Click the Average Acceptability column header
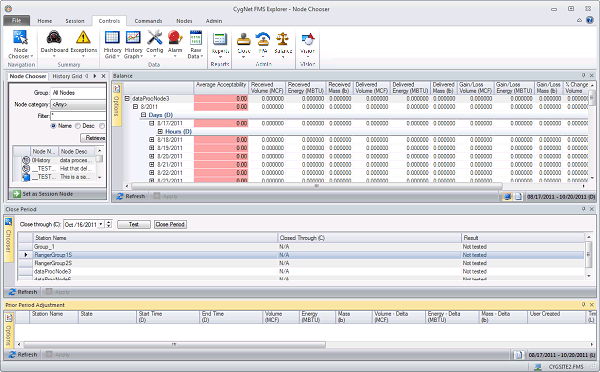Screen dimensions: 600x372 pos(221,88)
